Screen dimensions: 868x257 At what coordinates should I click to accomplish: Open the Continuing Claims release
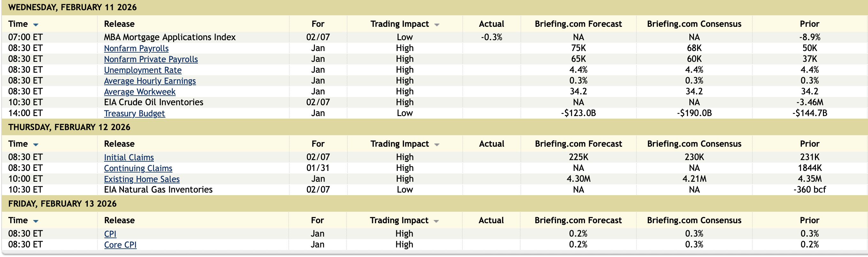point(138,168)
